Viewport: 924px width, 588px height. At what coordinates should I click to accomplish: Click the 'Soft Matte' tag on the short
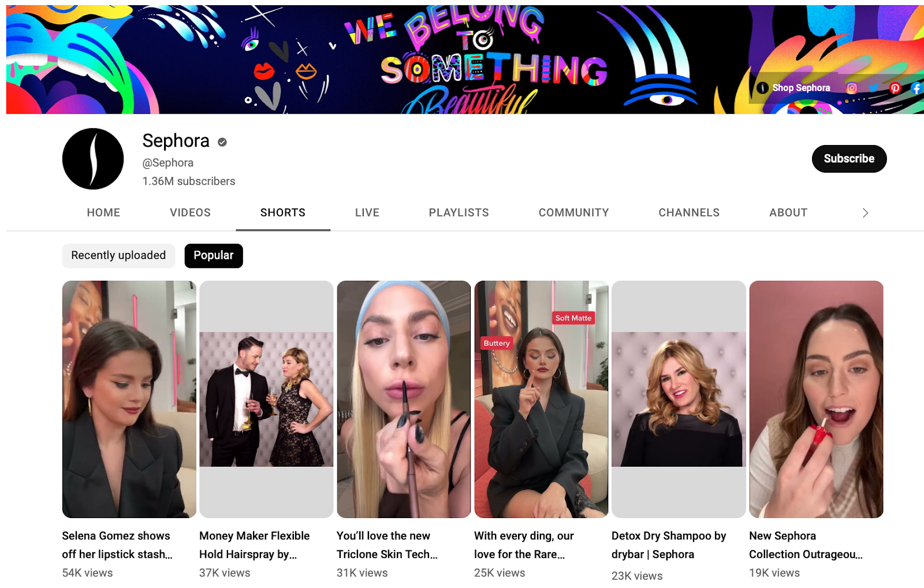click(573, 318)
